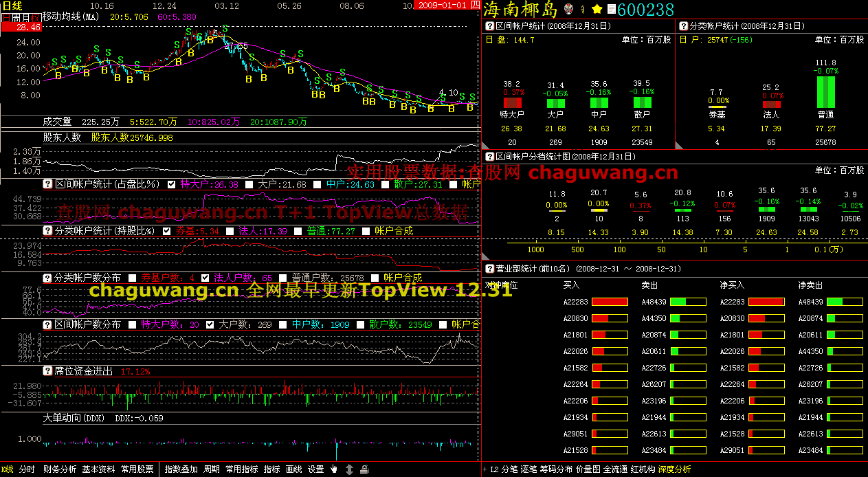Click the 设置 settings button

pos(315,469)
